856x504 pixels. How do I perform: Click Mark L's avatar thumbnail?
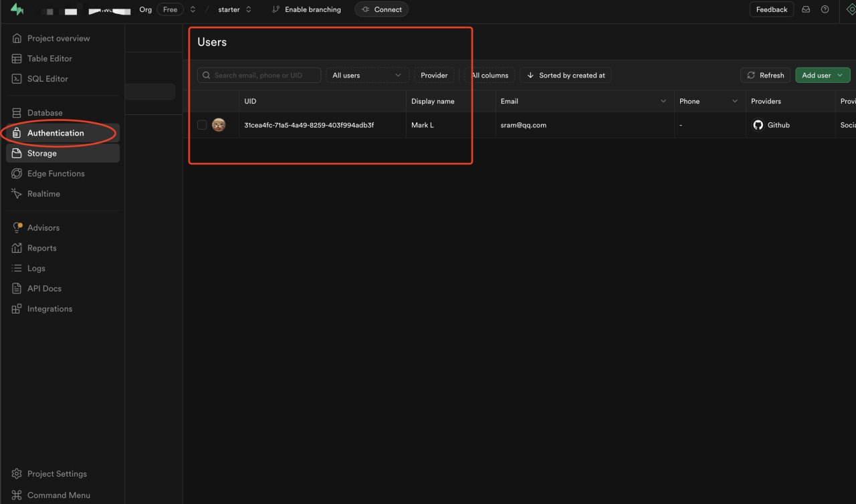tap(219, 125)
